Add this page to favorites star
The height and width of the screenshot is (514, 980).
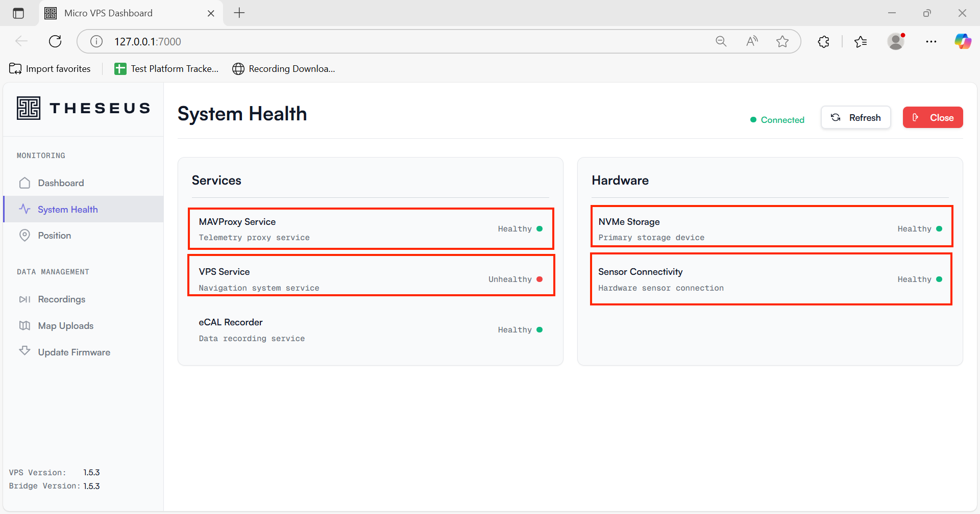click(782, 42)
